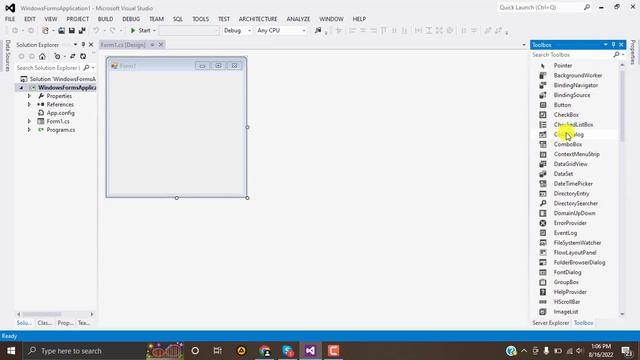640x360 pixels.
Task: Open the Start button dropdown arrow
Action: click(154, 31)
